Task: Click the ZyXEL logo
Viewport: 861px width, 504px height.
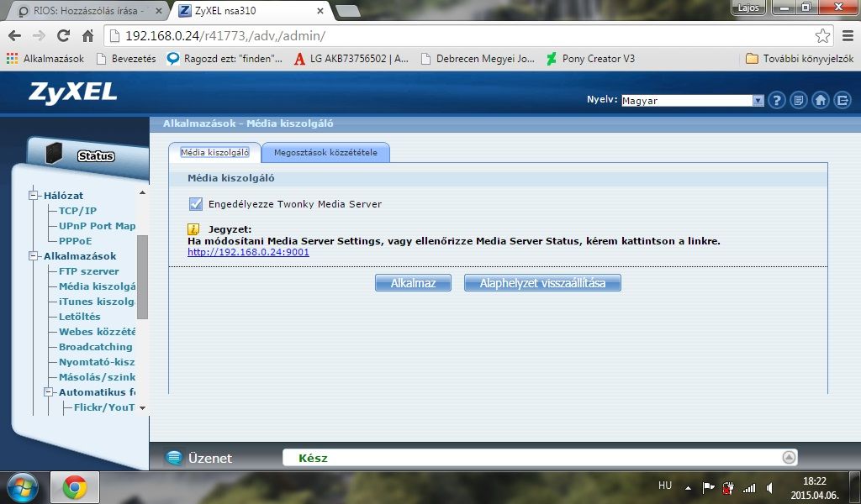Action: (73, 92)
